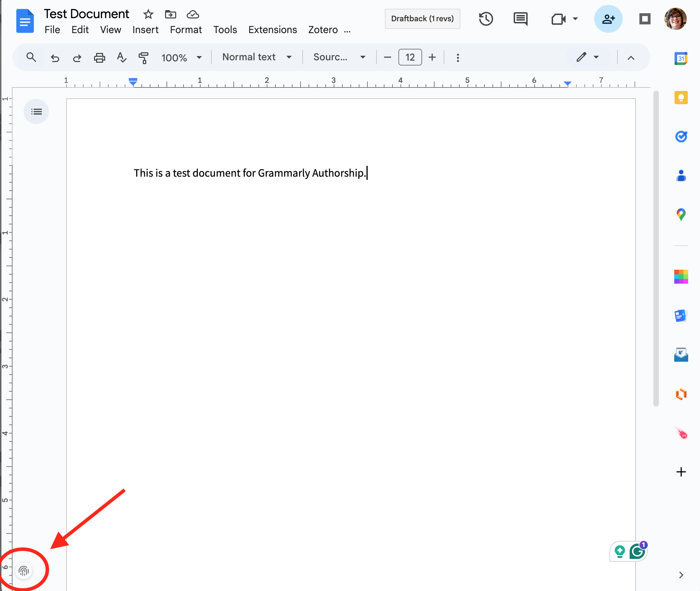
Task: Open the font family dropdown
Action: pyautogui.click(x=340, y=57)
